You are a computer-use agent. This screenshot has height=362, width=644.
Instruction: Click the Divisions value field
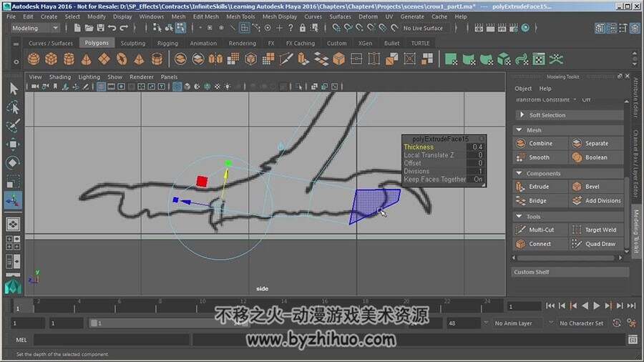476,171
